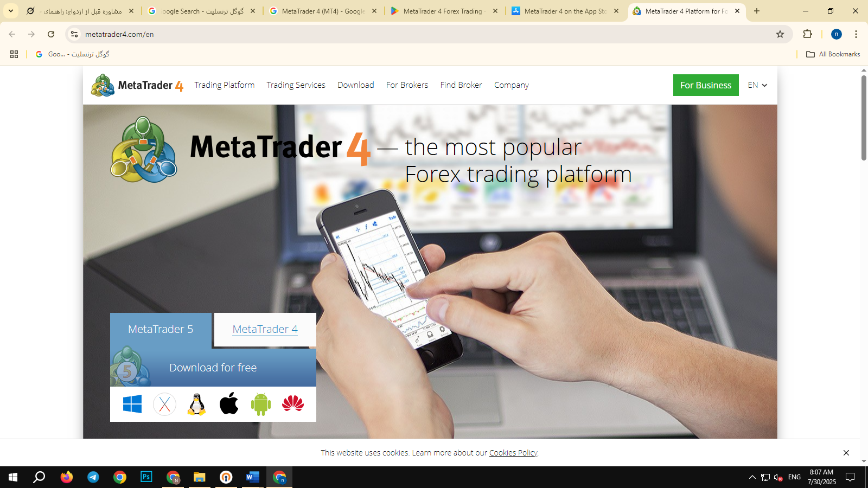The image size is (868, 488).
Task: Open the browser extensions puzzle icon
Action: click(808, 34)
